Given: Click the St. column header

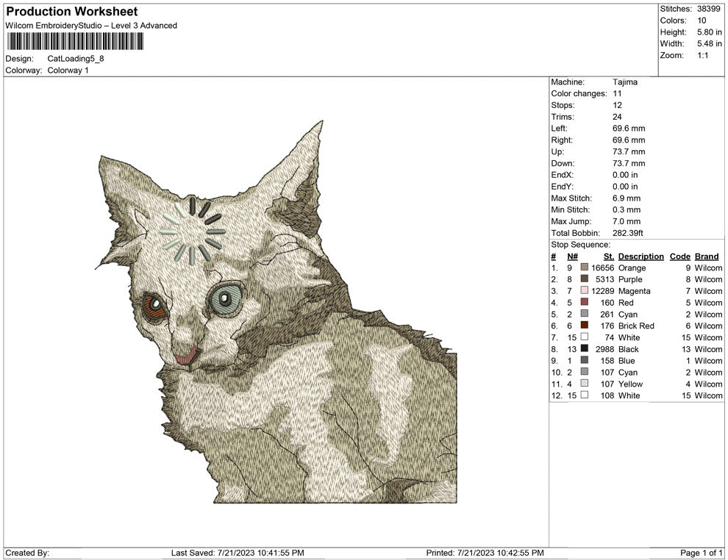Looking at the screenshot, I should (x=608, y=256).
